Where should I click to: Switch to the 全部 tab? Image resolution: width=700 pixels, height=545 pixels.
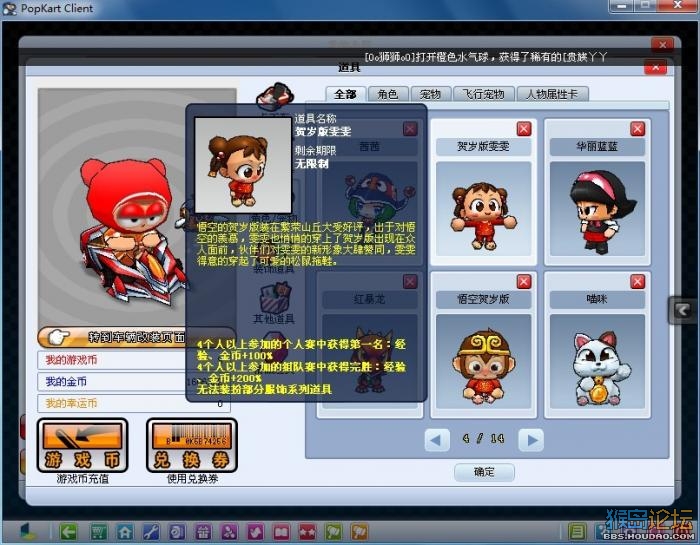pyautogui.click(x=346, y=94)
